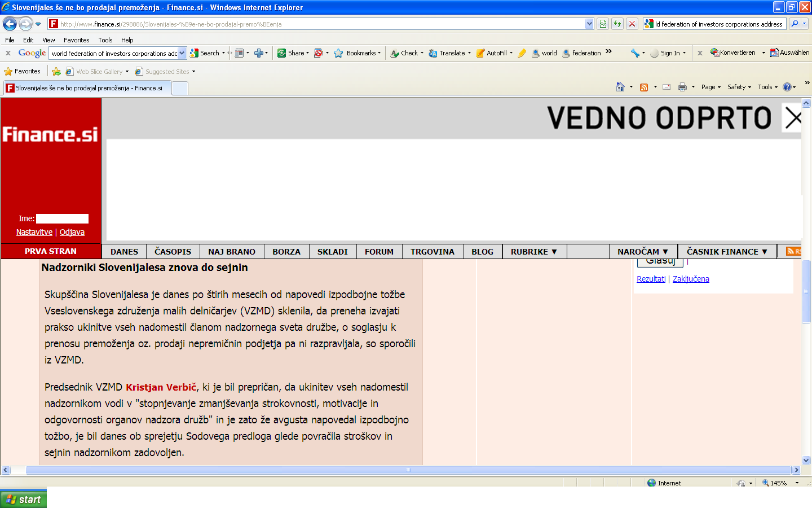The width and height of the screenshot is (812, 508).
Task: Select the BORZA navigation tab
Action: [286, 252]
